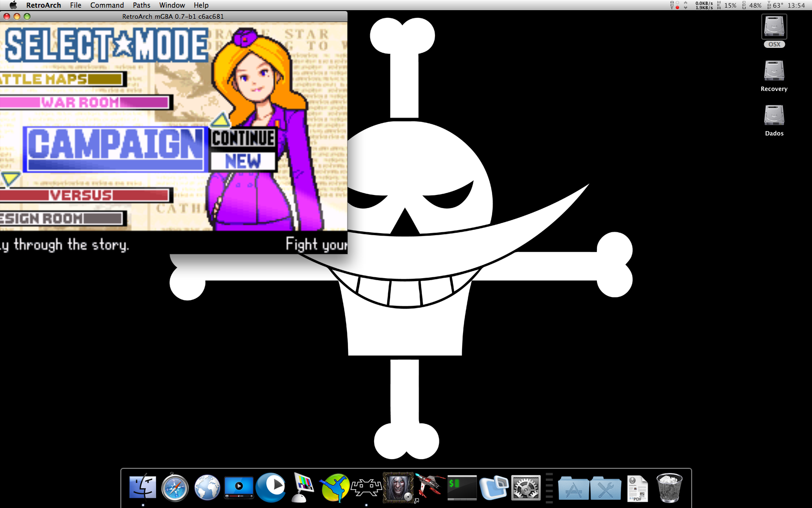The height and width of the screenshot is (508, 812).
Task: Open Finder from the dock
Action: (143, 488)
